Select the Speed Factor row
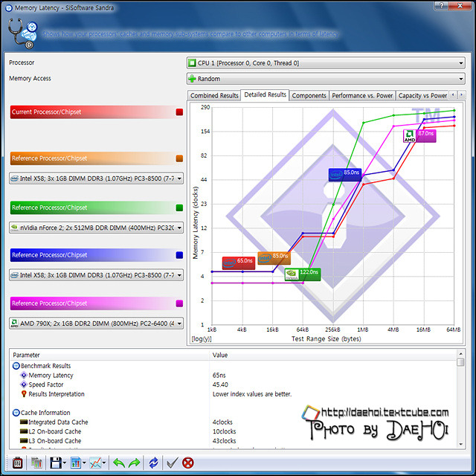This screenshot has width=476, height=476. coord(46,385)
